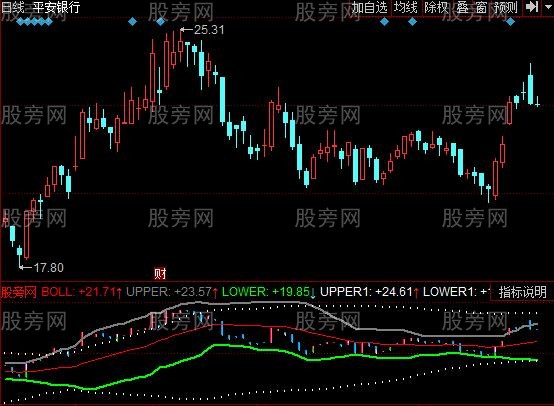Click the 日线 period label
554x406 pixels.
12,7
